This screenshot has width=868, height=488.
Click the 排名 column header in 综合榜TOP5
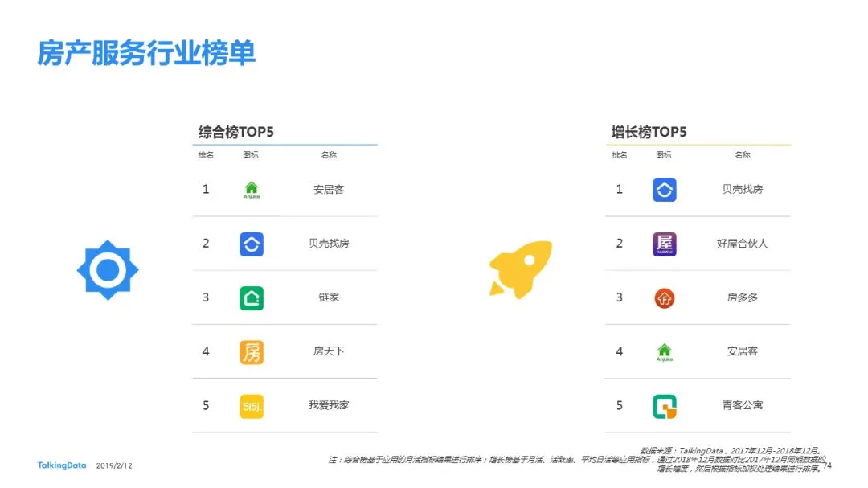[206, 155]
